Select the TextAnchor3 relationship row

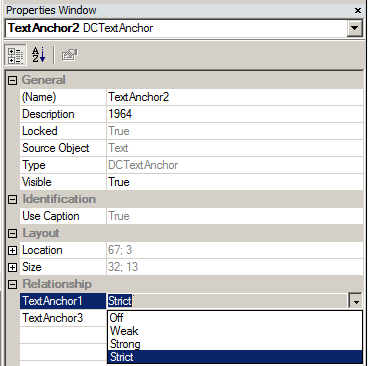click(x=63, y=318)
